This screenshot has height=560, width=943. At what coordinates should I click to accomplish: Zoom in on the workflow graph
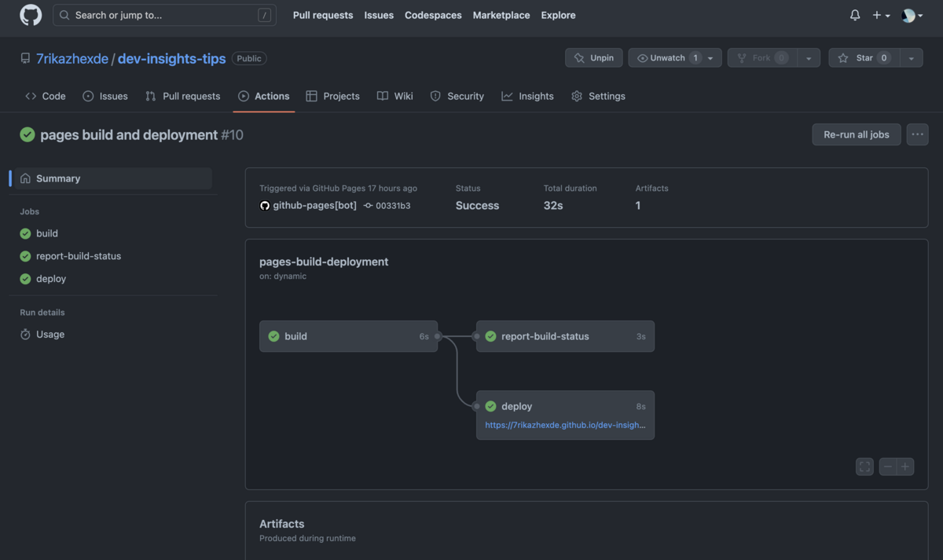[x=906, y=466]
